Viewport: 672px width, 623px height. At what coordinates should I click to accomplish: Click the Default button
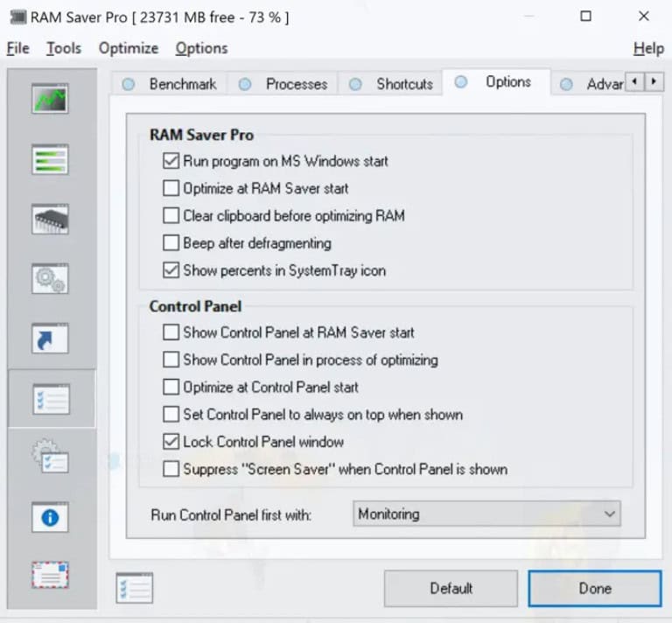pos(451,588)
